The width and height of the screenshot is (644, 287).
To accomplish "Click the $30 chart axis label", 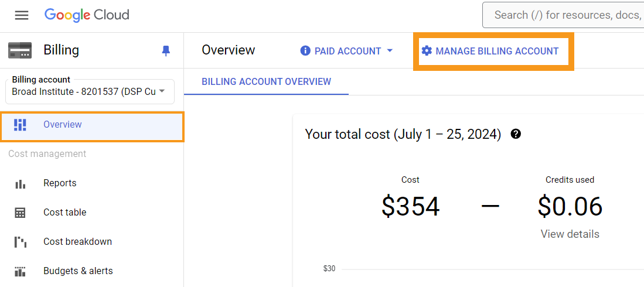I will [329, 269].
